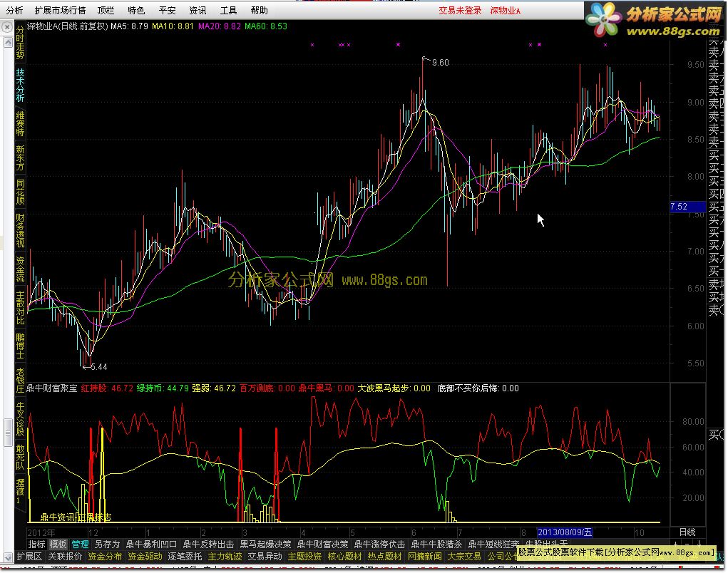Select the 同花顺 sidebar tab
The image size is (728, 573).
coord(20,192)
